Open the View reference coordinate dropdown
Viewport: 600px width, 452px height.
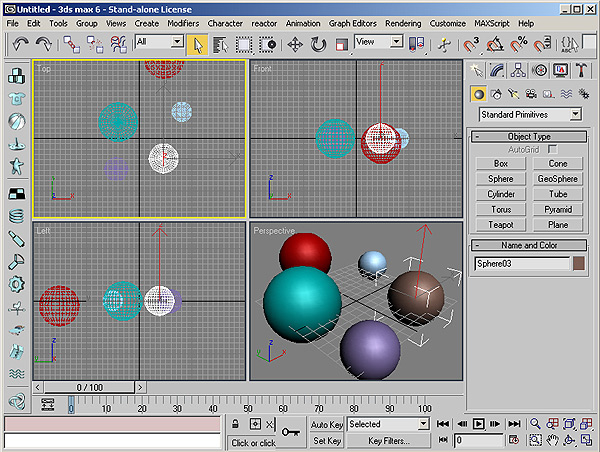coord(380,42)
